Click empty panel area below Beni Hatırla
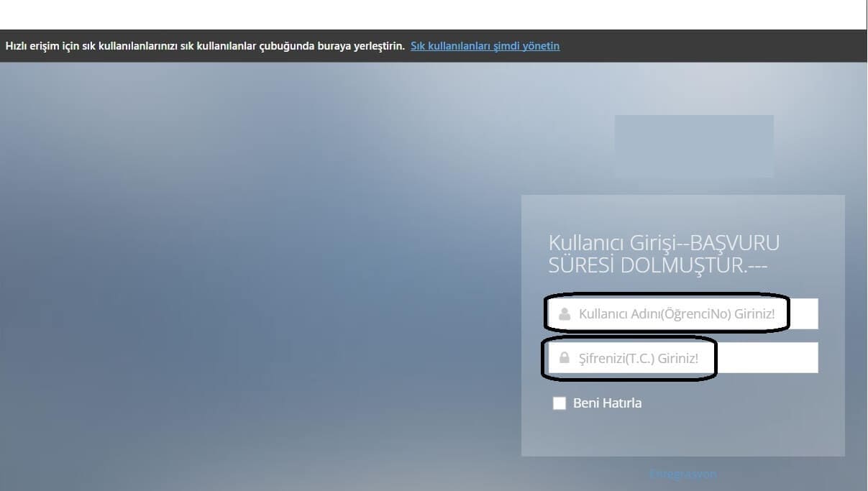 [x=683, y=433]
